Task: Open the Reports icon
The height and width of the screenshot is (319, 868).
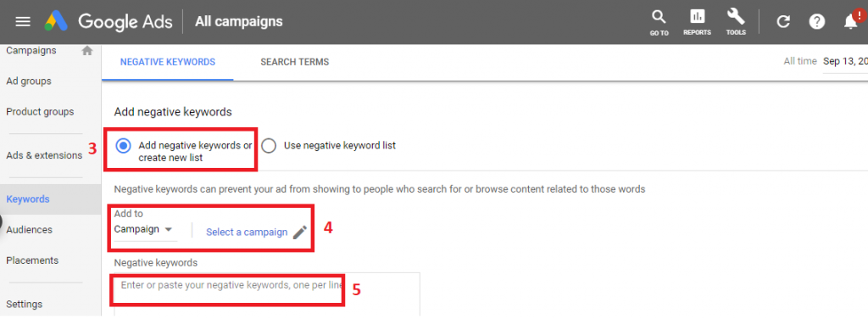Action: tap(697, 22)
